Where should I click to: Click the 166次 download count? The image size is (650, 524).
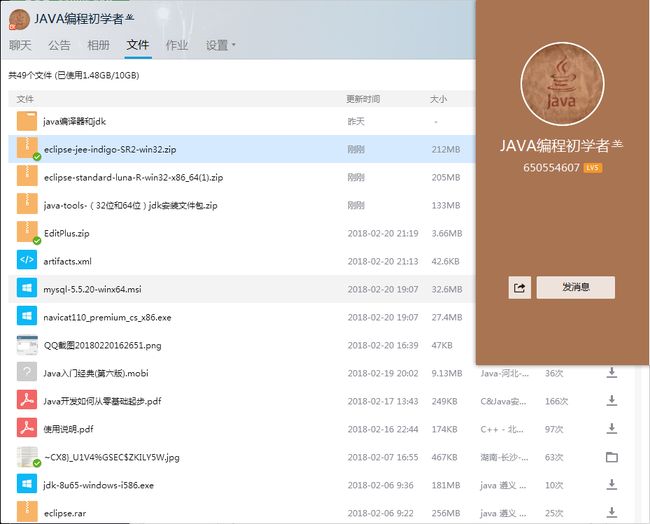(x=556, y=401)
